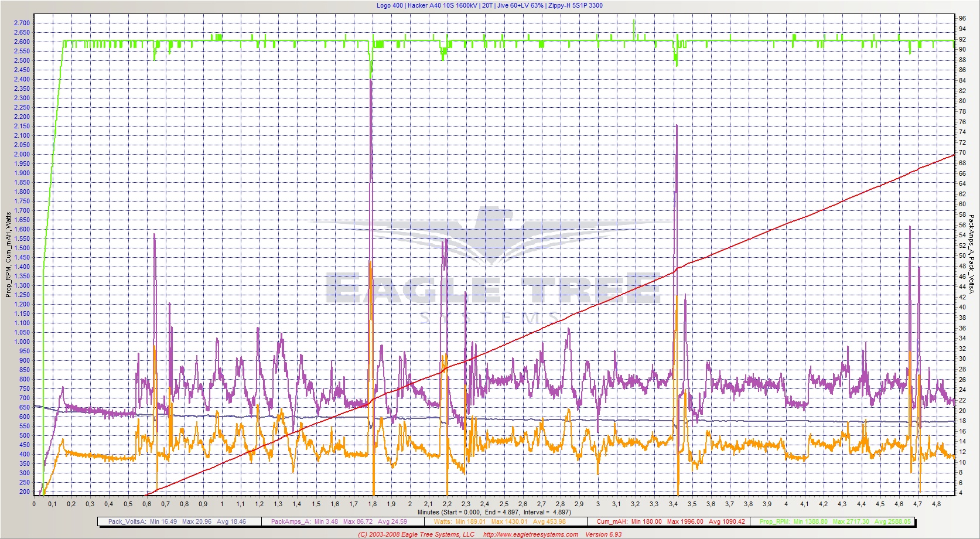Viewport: 980px width, 539px height.
Task: Click the end of the red Cum_mAH line
Action: click(954, 155)
